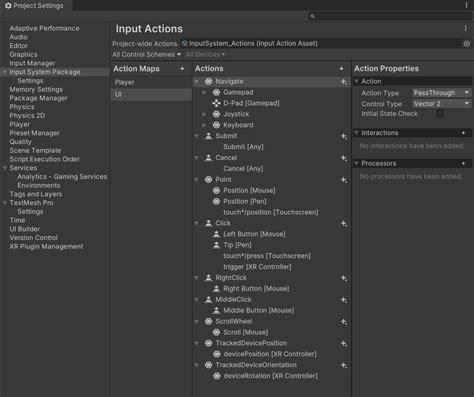Open the asset object picker circle
474x397 pixels.
[467, 44]
